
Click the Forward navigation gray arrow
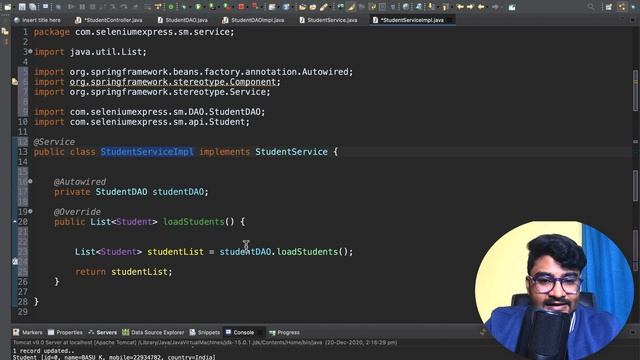click(x=495, y=7)
